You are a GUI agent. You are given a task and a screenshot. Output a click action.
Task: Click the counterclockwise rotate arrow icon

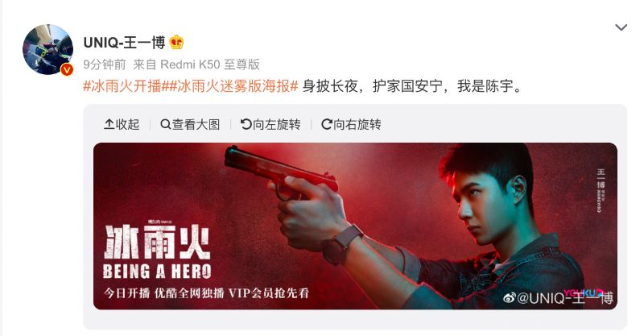[246, 124]
